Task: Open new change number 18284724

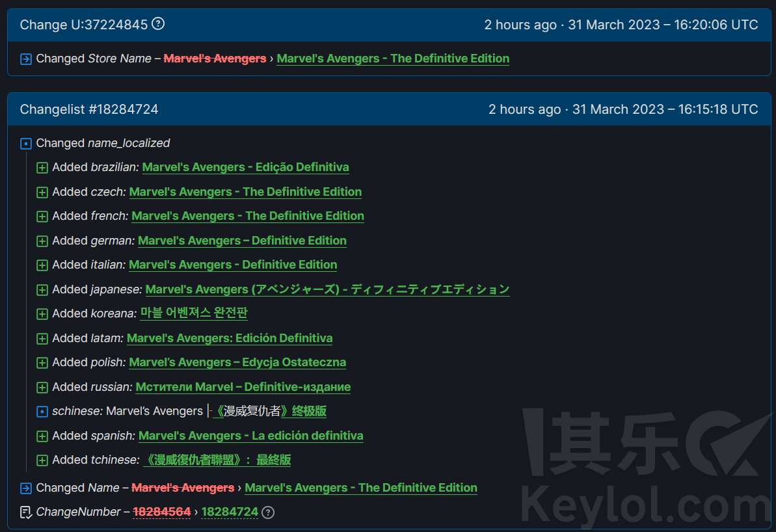Action: pyautogui.click(x=230, y=512)
